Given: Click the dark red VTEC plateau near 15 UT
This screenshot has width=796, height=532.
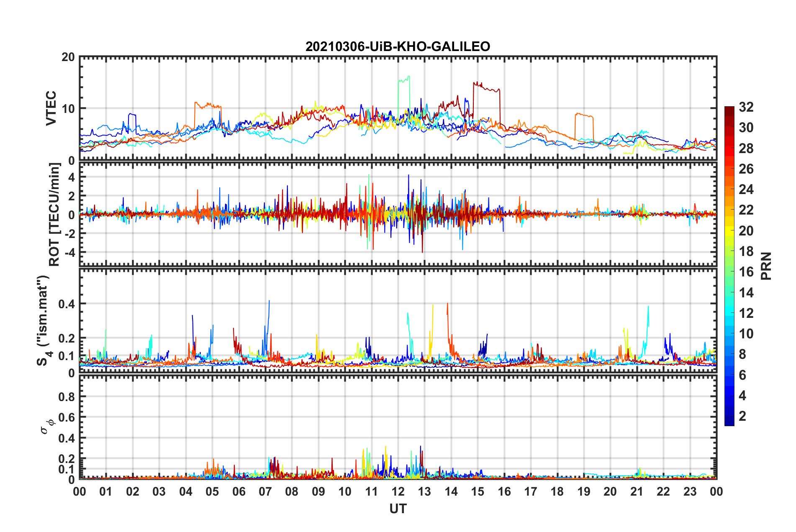Looking at the screenshot, I should [486, 87].
